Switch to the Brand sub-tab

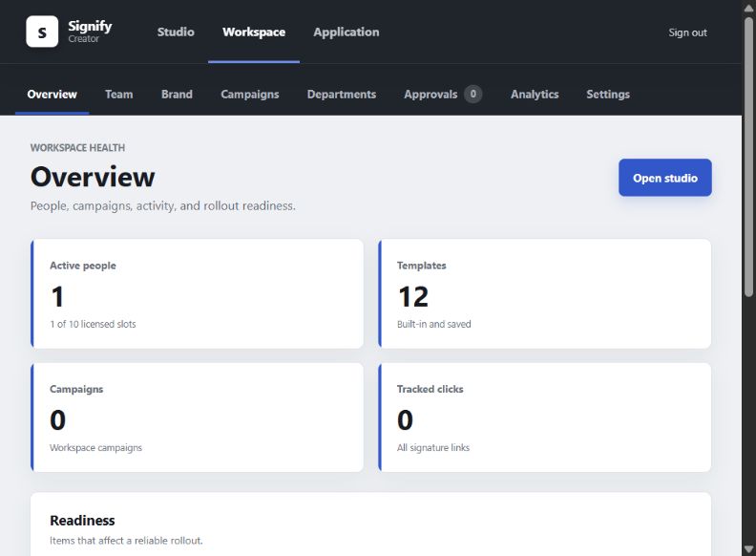(177, 95)
